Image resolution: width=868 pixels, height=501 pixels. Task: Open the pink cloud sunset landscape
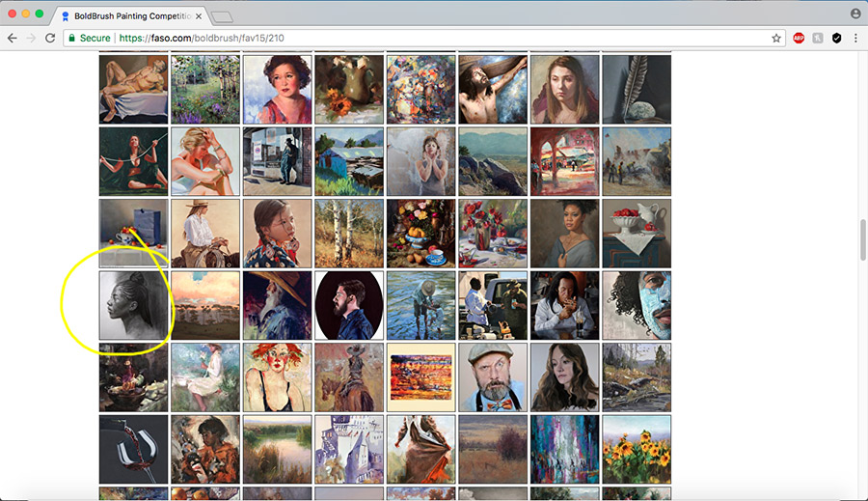pos(205,305)
